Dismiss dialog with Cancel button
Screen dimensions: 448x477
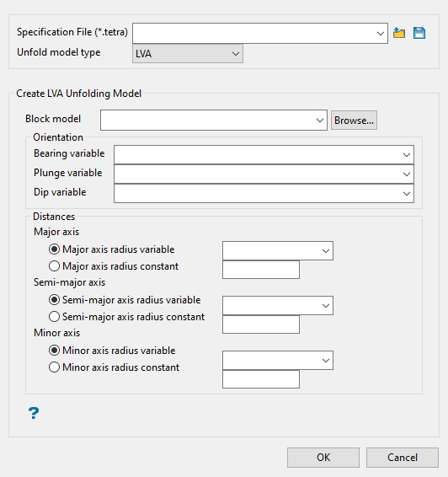click(x=403, y=458)
